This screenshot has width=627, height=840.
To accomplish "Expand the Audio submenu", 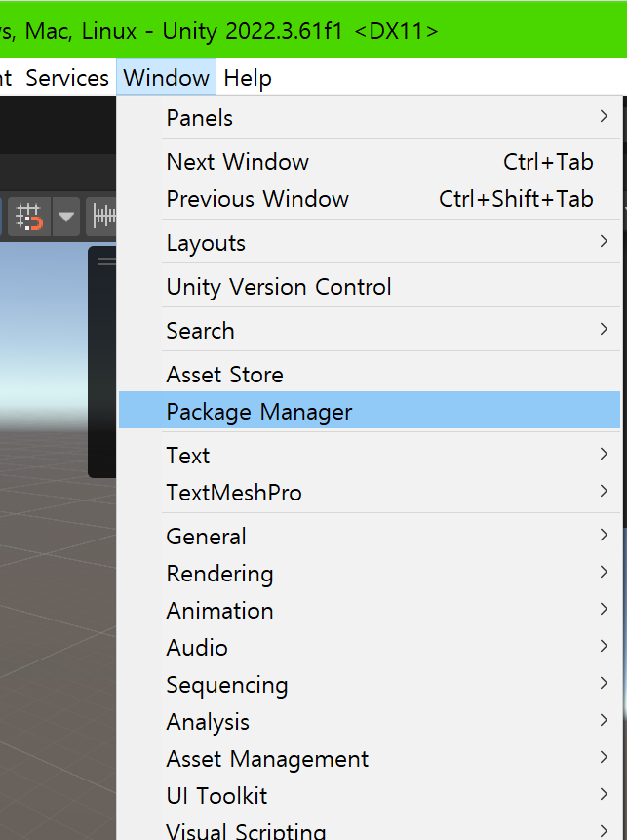I will [x=370, y=647].
